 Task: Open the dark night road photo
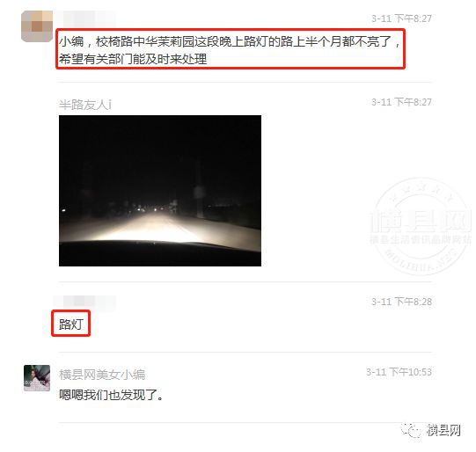point(160,191)
